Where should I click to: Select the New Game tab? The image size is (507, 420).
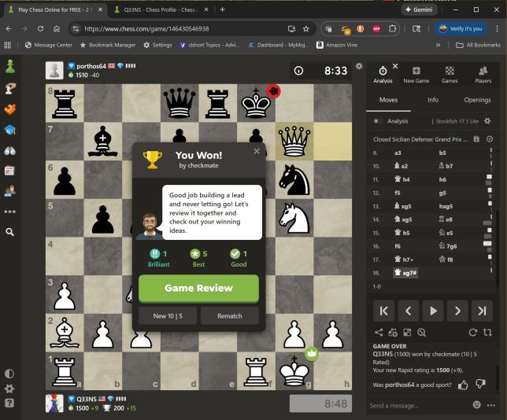point(416,75)
